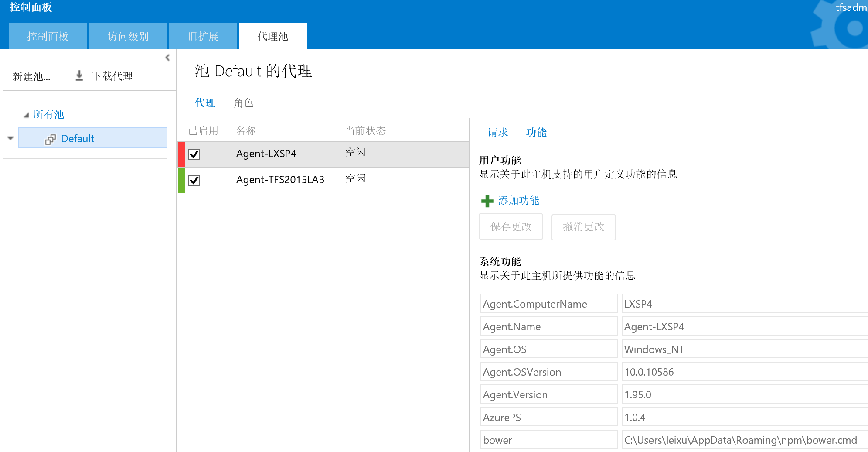This screenshot has height=452, width=868.
Task: Click the bower.cmd path value field
Action: (x=745, y=440)
